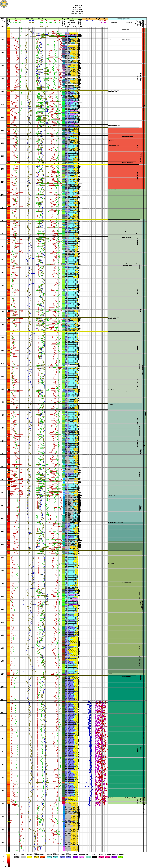The width and height of the screenshot is (153, 868).
Task: Select the 'Ninnescah Shale' formation label
Action: 126,39
